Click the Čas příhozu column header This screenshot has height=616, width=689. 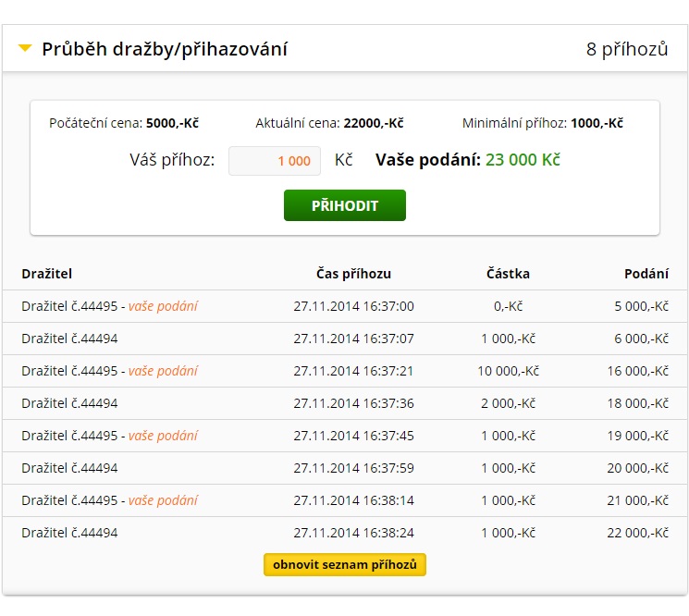(353, 274)
